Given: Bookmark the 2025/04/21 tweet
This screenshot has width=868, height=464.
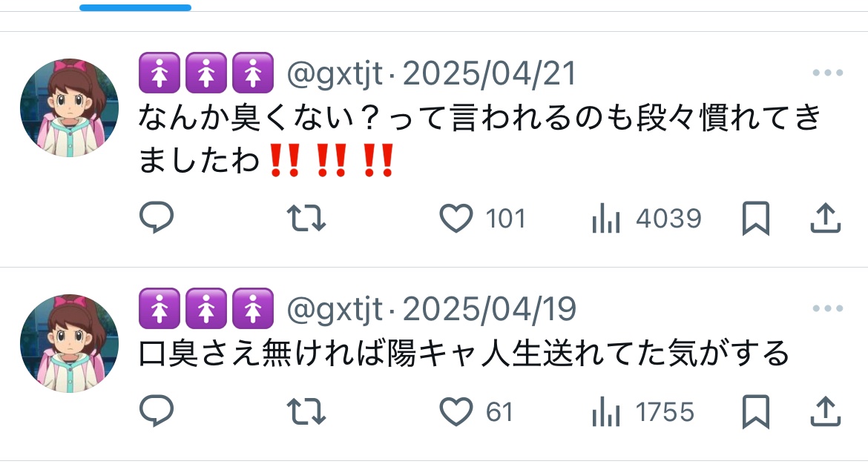Looking at the screenshot, I should 756,218.
